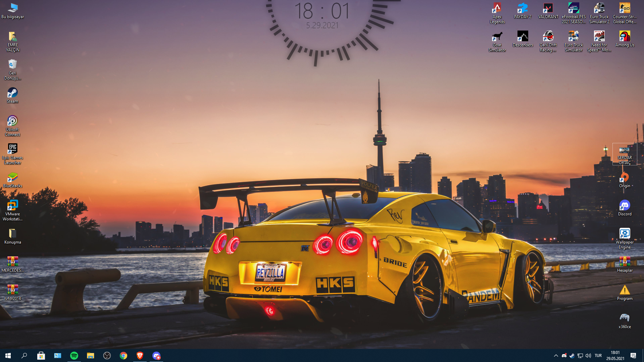
Task: Select the MERCEDES archive file
Action: (x=12, y=264)
